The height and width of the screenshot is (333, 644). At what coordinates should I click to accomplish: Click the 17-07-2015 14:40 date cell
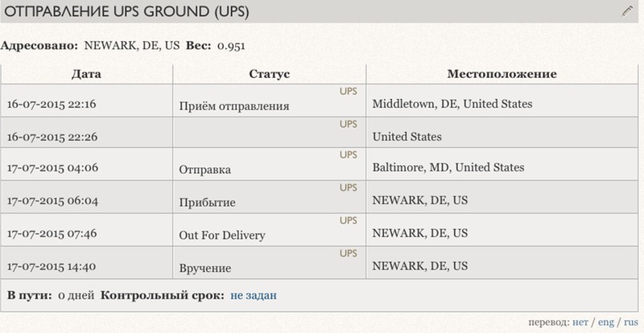pos(87,263)
